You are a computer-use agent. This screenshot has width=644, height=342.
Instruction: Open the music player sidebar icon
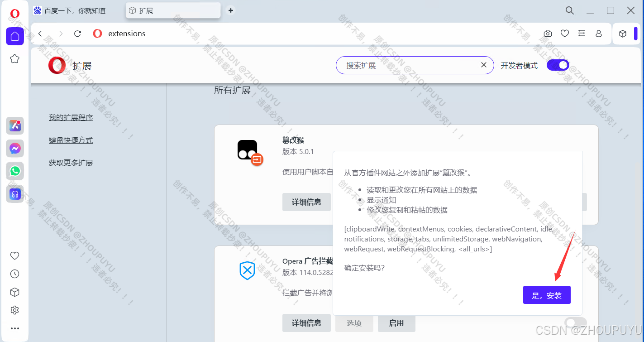[15, 194]
